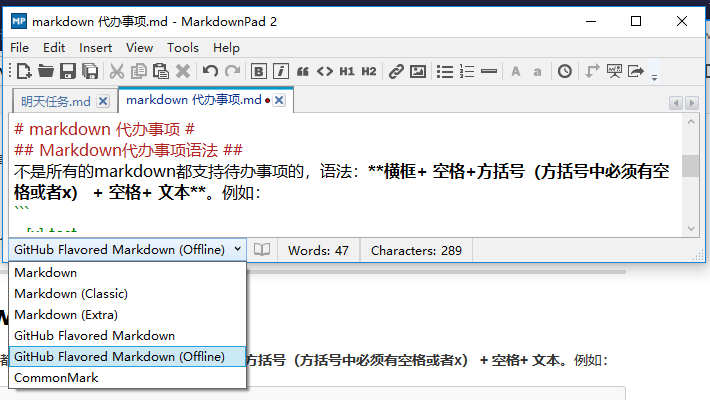The height and width of the screenshot is (400, 710).
Task: Click the editor scrollbar down arrow
Action: click(691, 229)
